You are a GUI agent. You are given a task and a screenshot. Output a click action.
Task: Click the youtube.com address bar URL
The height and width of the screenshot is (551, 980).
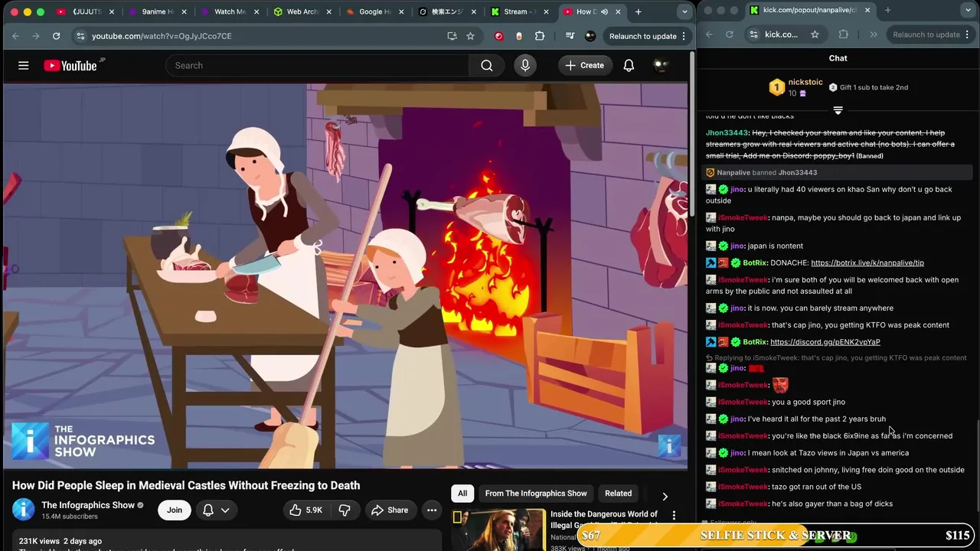(x=162, y=36)
